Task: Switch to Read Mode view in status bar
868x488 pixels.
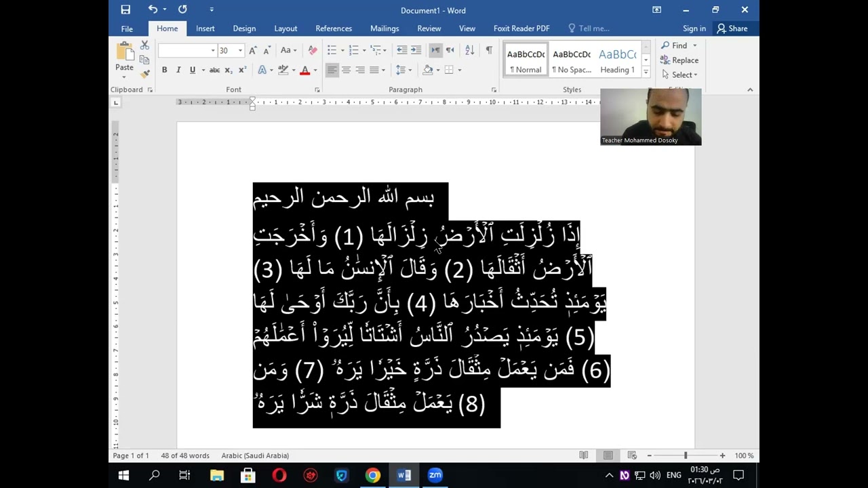Action: pos(584,455)
